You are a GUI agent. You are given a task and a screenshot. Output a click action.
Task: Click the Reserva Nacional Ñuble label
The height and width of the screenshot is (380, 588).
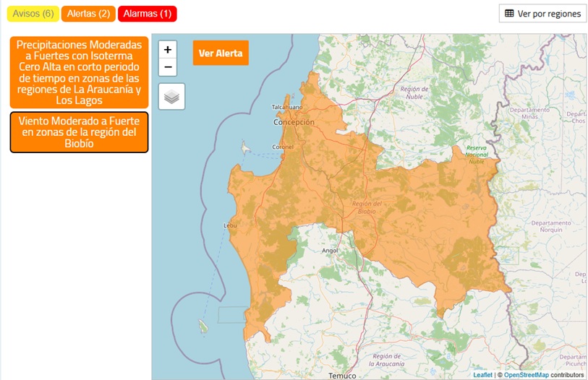pyautogui.click(x=477, y=155)
